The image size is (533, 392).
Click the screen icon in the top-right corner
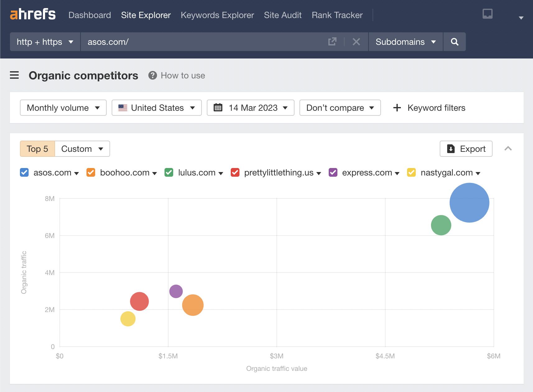[x=487, y=14]
